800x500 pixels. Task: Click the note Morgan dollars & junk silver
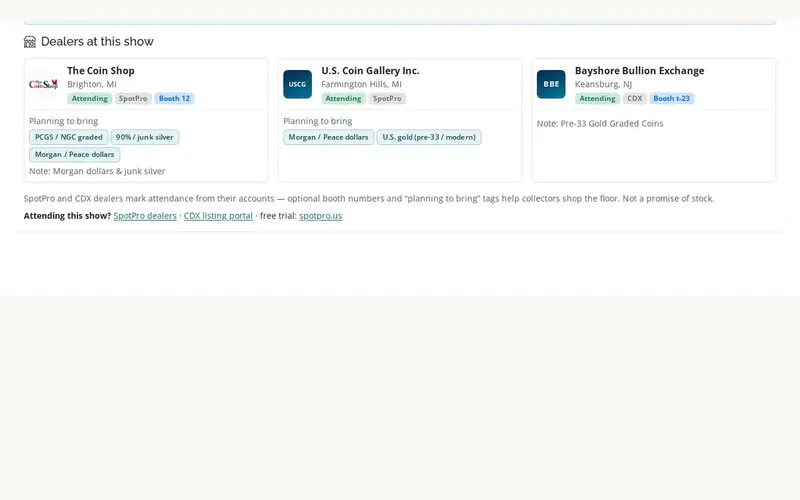[x=97, y=171]
